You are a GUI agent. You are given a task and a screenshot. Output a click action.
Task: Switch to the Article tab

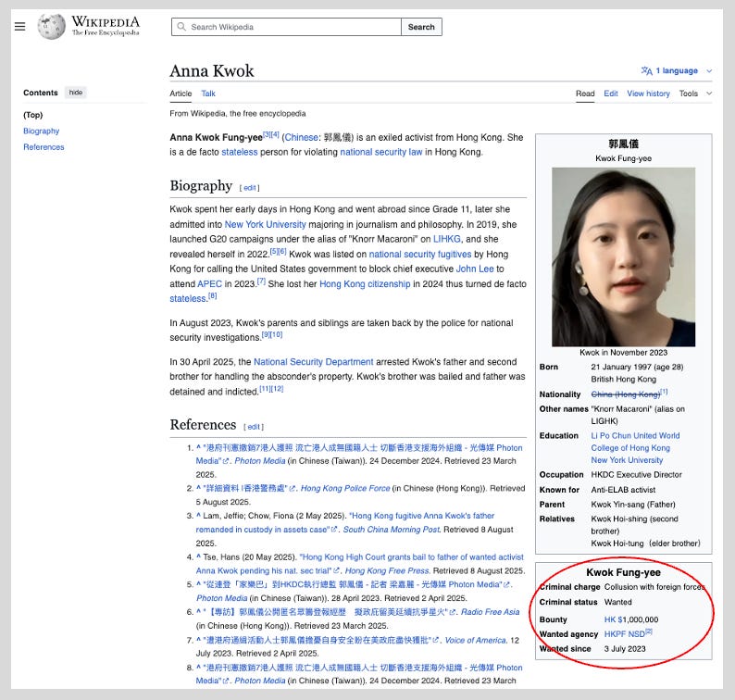tap(181, 94)
